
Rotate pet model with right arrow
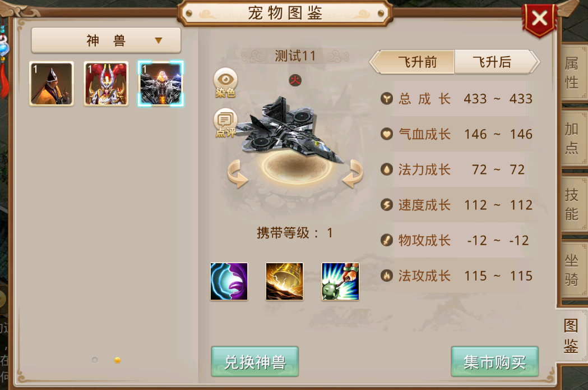point(353,173)
